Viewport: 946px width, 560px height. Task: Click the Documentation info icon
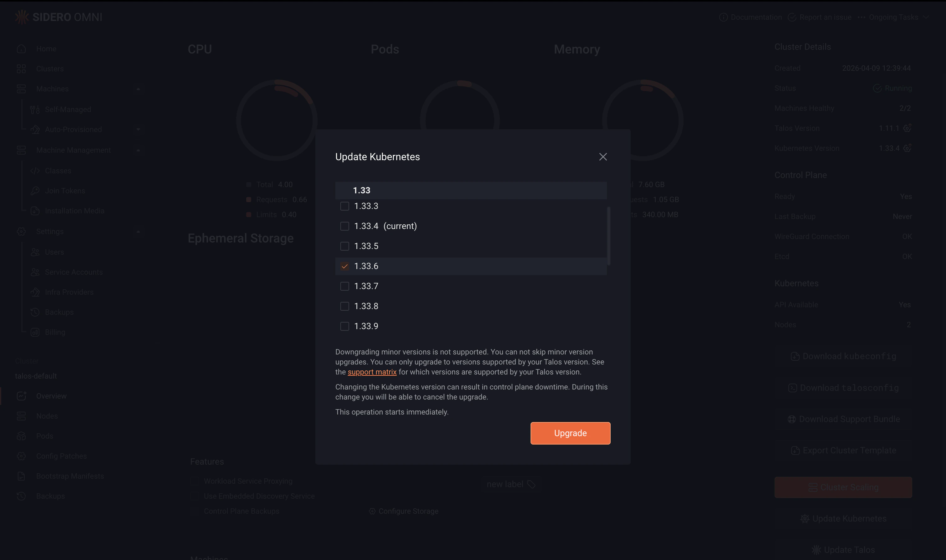pos(723,17)
